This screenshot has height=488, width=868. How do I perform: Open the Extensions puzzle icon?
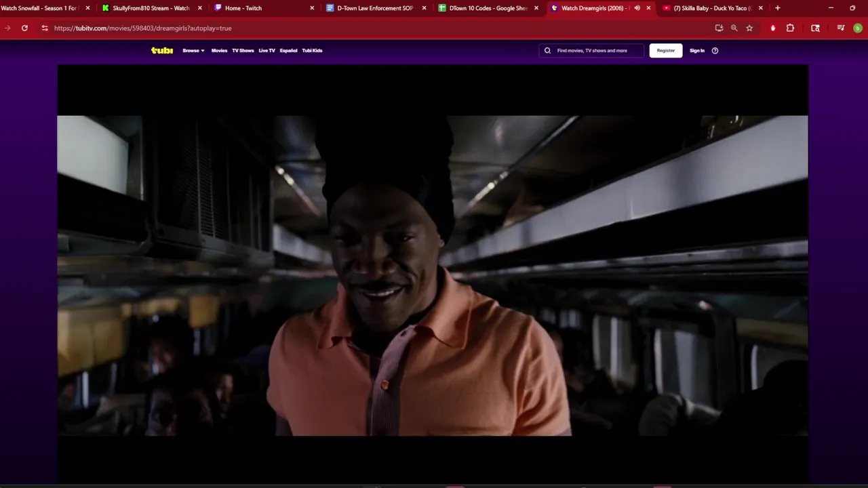(x=790, y=28)
